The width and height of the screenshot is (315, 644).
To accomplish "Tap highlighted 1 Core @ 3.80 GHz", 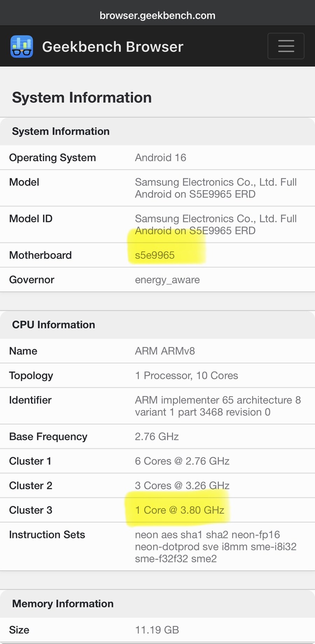I will click(180, 510).
